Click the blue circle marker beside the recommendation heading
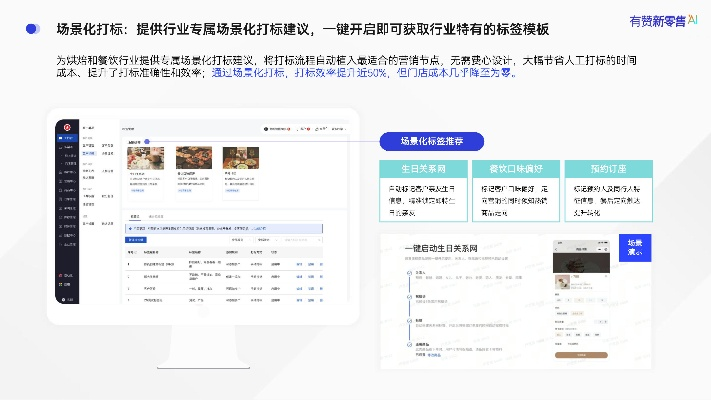The height and width of the screenshot is (400, 711). tap(148, 141)
